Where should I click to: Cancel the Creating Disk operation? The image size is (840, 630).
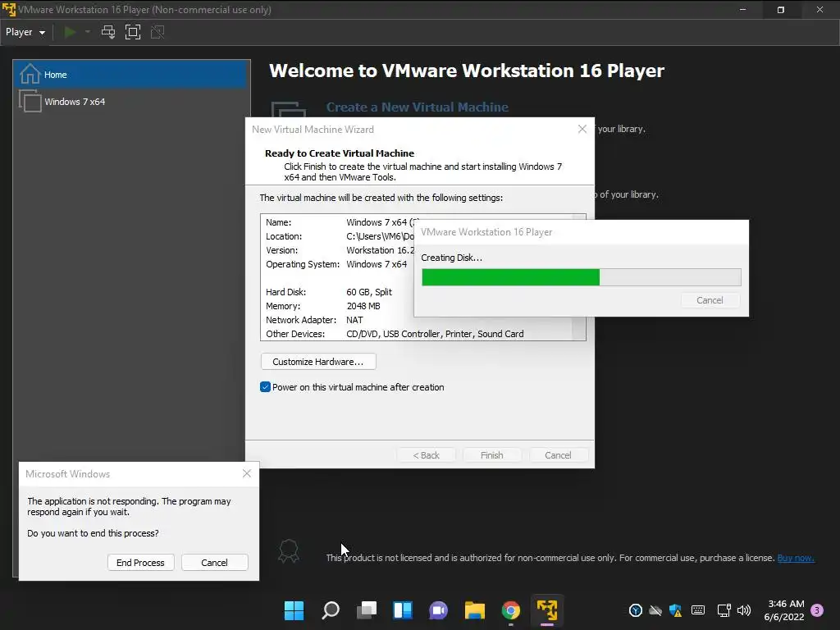[x=710, y=300]
